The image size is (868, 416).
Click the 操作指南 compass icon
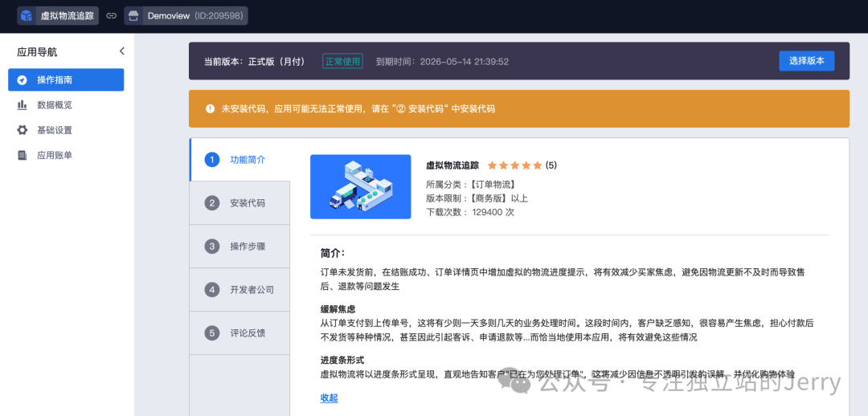[23, 80]
